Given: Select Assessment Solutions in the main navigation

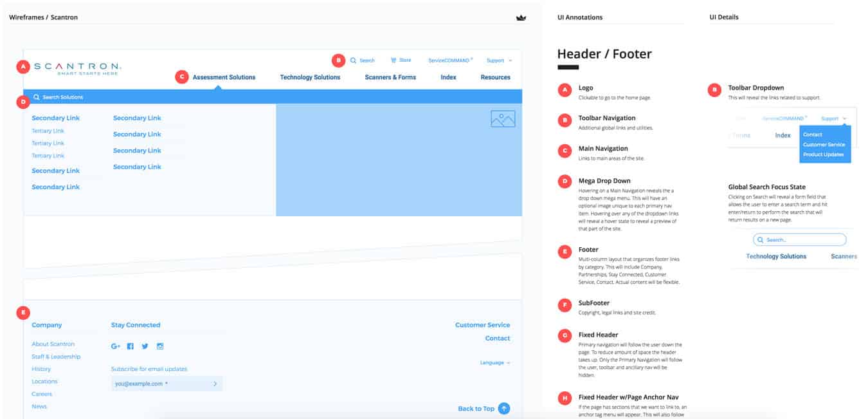Looking at the screenshot, I should 224,77.
